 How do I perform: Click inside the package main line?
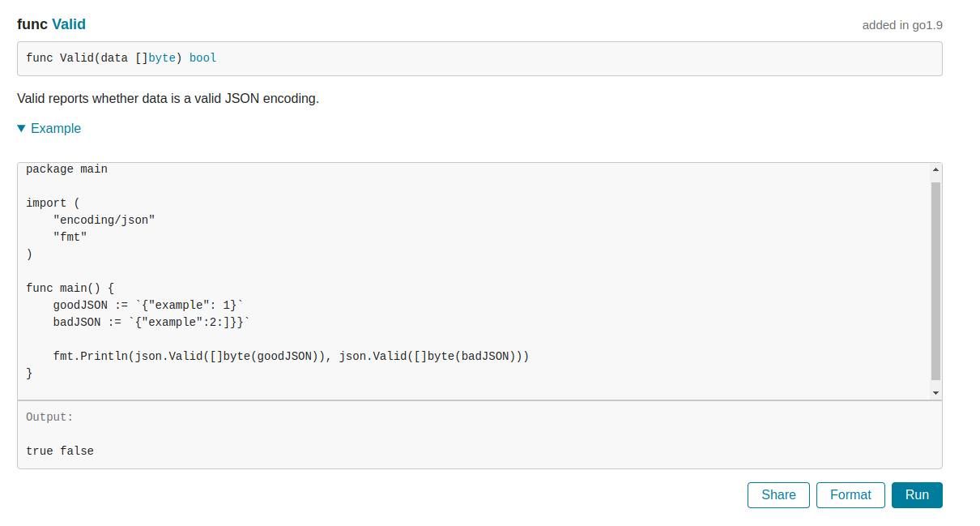(66, 169)
